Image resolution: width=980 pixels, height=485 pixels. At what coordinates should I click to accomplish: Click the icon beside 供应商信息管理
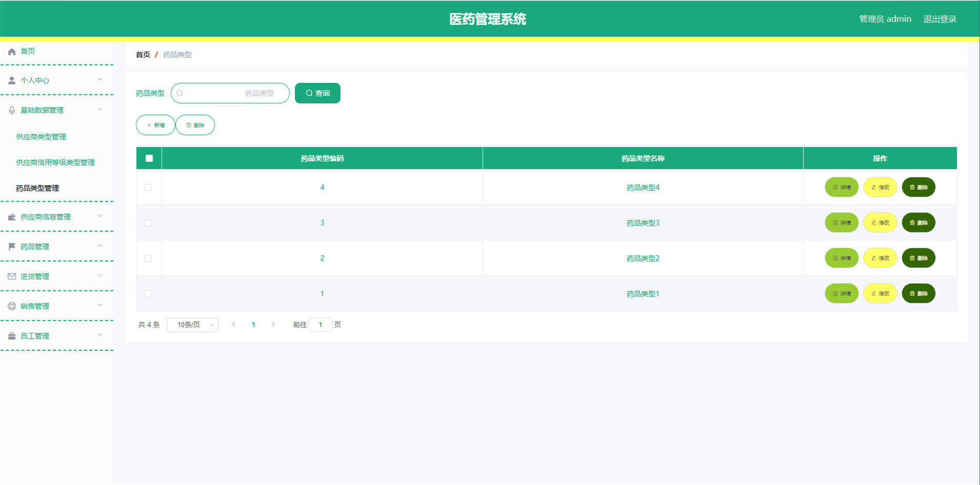click(12, 217)
